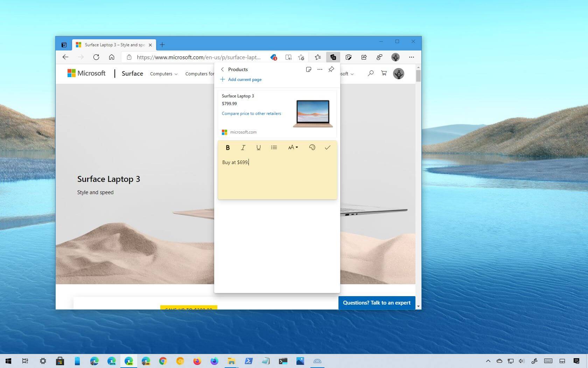This screenshot has height=368, width=588.
Task: Toggle bold formatting in the note
Action: [x=227, y=148]
